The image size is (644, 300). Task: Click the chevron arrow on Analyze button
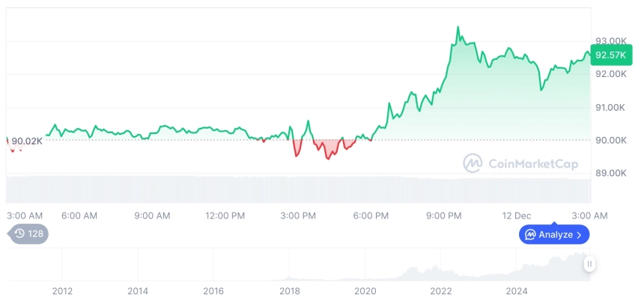tap(579, 235)
